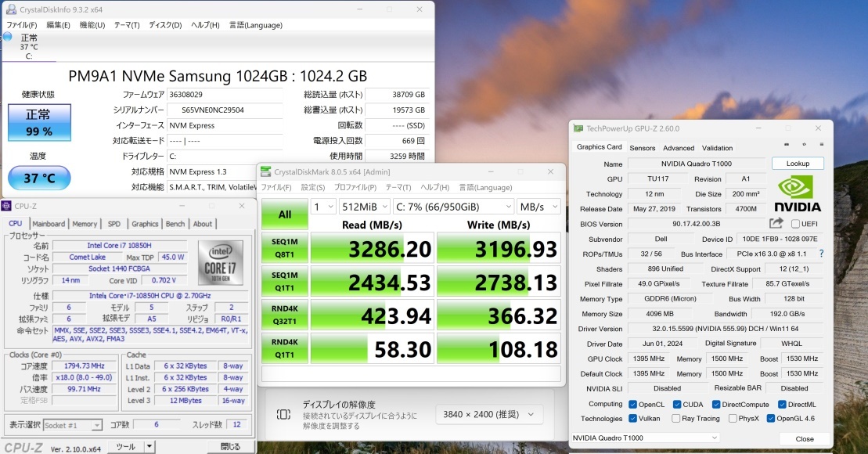Open the MB/s unit dropdown
Image resolution: width=868 pixels, height=454 pixels.
539,207
